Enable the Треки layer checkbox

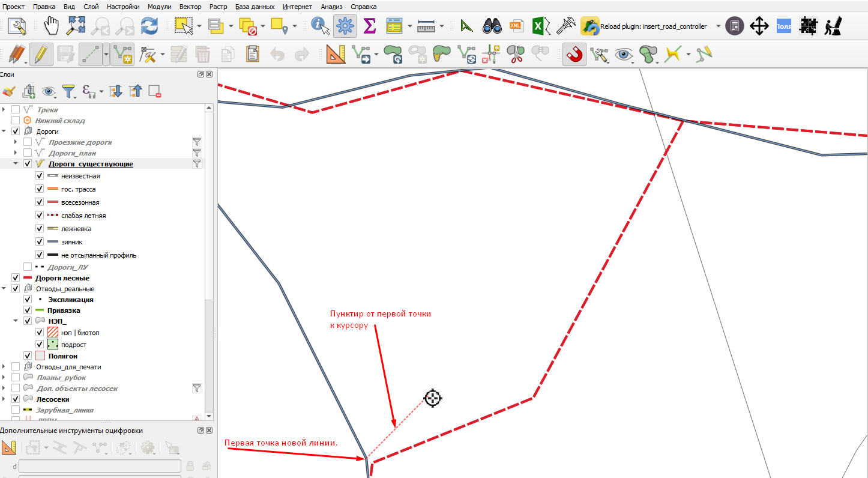coord(16,110)
